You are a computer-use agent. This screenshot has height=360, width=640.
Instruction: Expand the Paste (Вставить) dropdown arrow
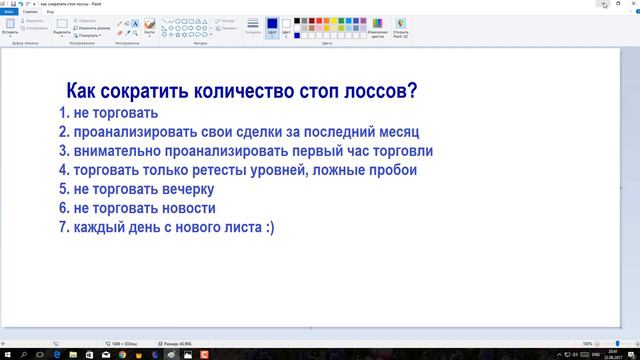[x=10, y=36]
